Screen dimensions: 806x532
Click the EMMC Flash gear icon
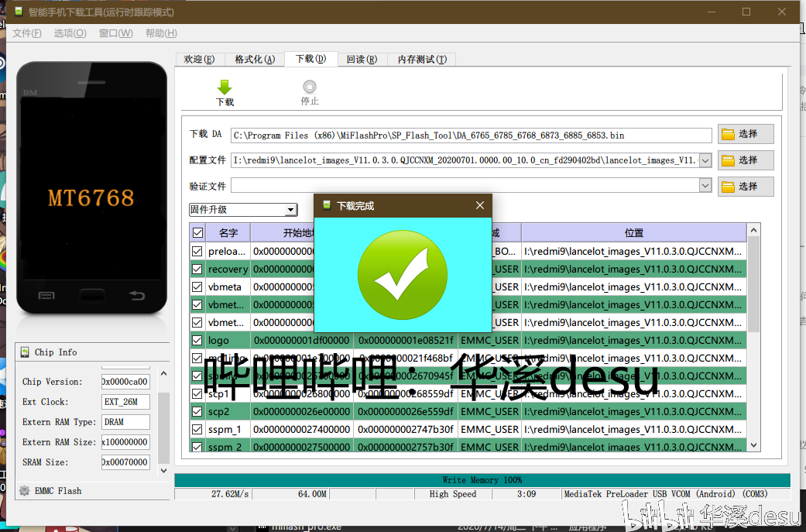[x=24, y=491]
